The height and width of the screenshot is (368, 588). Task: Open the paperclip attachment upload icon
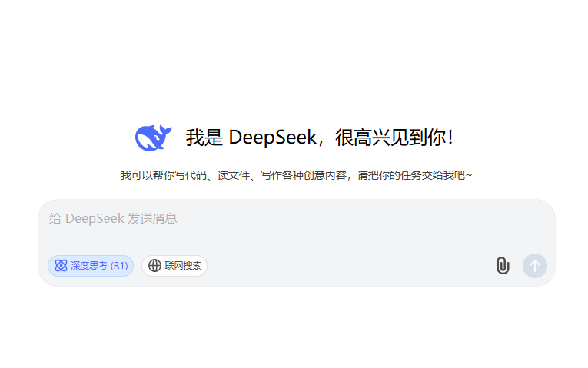[503, 266]
